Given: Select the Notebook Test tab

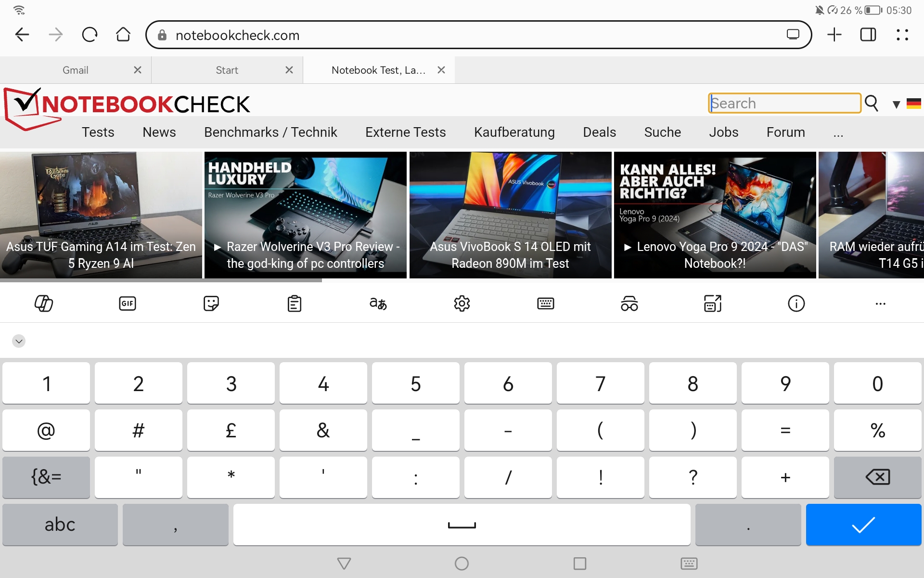Looking at the screenshot, I should click(378, 70).
